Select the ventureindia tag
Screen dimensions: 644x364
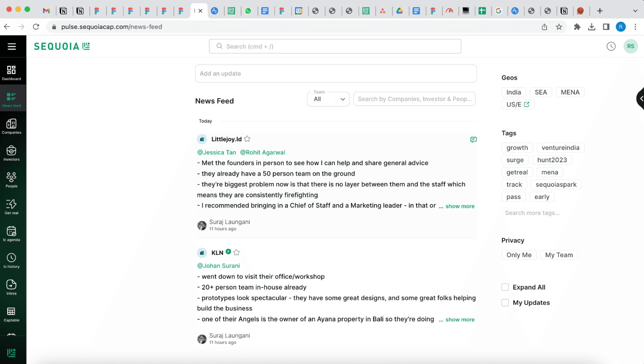click(x=561, y=148)
